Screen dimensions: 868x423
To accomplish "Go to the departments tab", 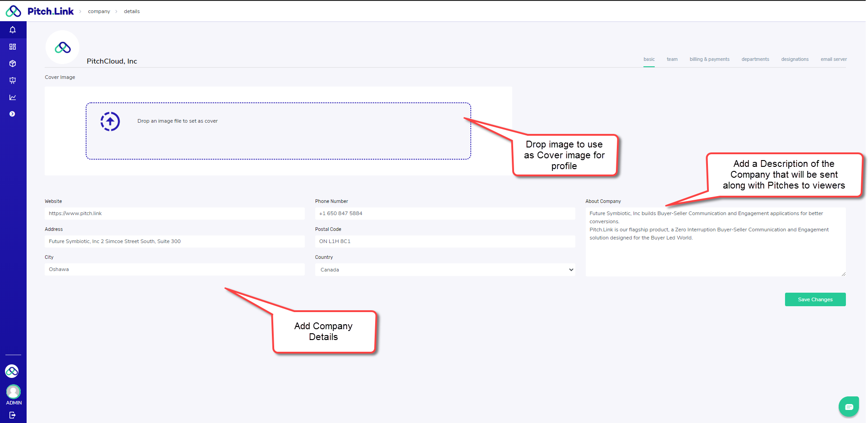I will (x=755, y=60).
